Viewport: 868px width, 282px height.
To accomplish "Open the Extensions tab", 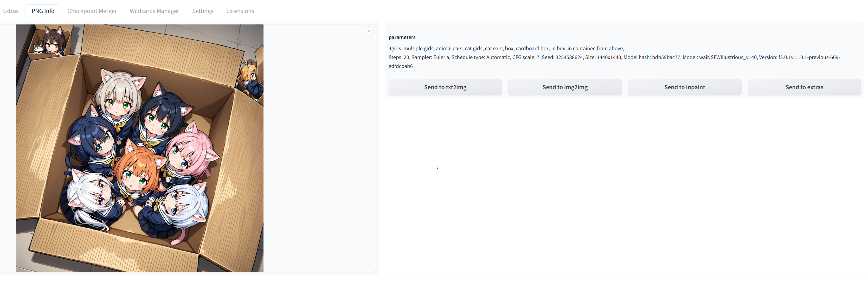I will coord(240,11).
